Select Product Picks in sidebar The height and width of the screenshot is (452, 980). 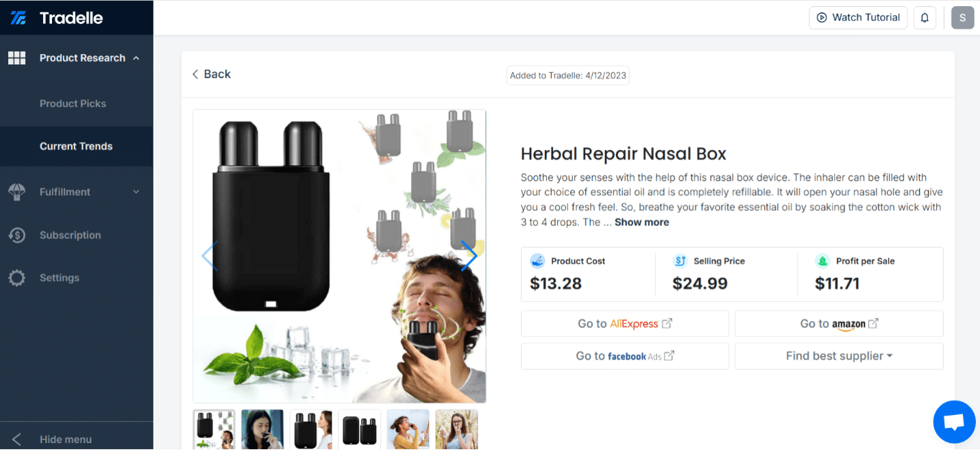[73, 103]
